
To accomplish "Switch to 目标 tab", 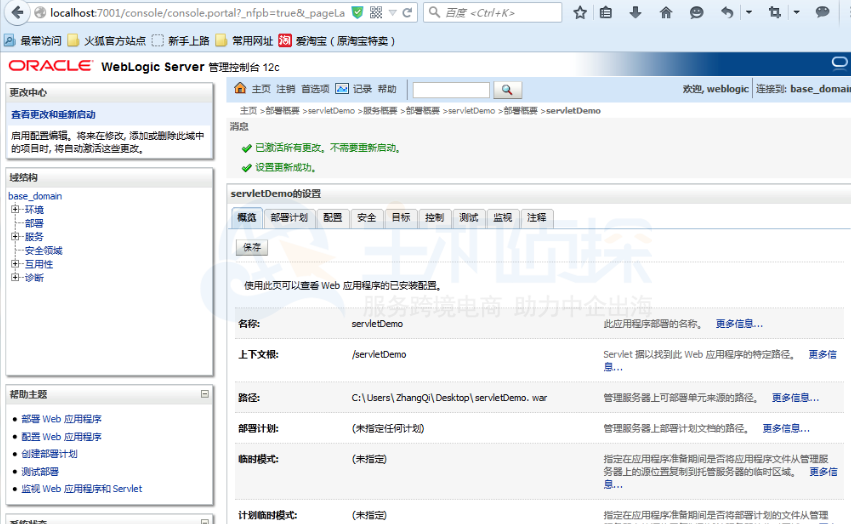I will point(401,218).
